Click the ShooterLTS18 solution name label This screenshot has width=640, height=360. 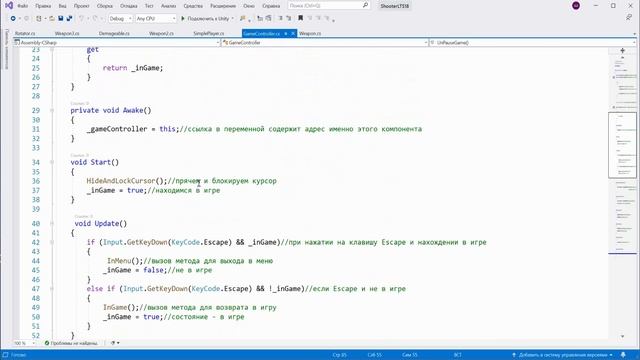[x=394, y=6]
